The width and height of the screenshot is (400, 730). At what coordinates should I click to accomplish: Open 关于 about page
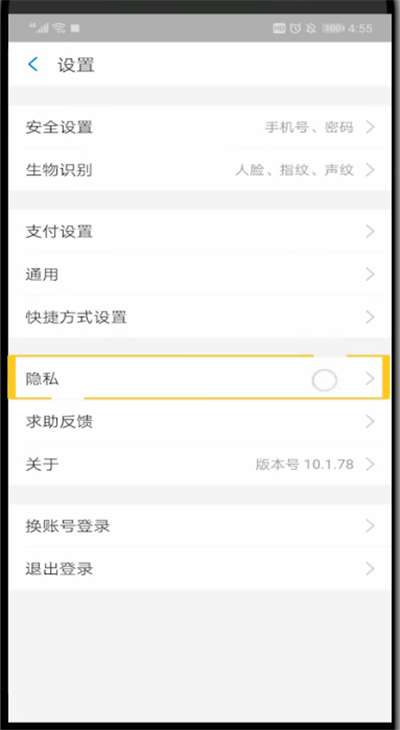[x=200, y=464]
